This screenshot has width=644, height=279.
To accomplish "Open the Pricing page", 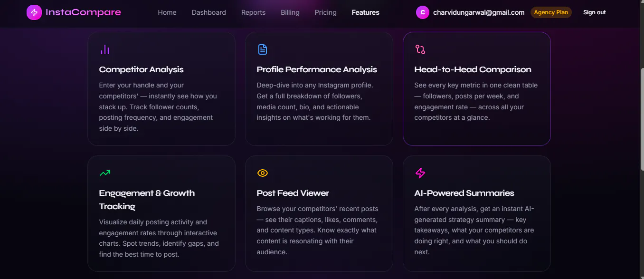I will pyautogui.click(x=326, y=12).
